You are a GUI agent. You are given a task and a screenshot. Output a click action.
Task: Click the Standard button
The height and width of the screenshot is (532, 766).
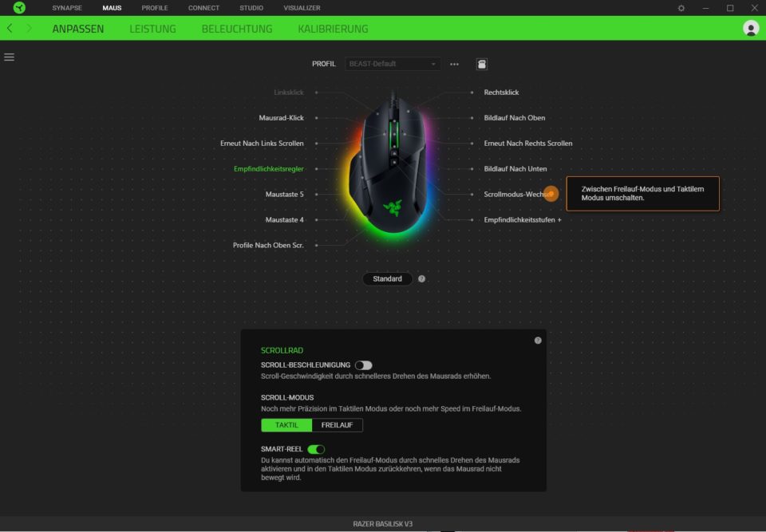point(387,279)
